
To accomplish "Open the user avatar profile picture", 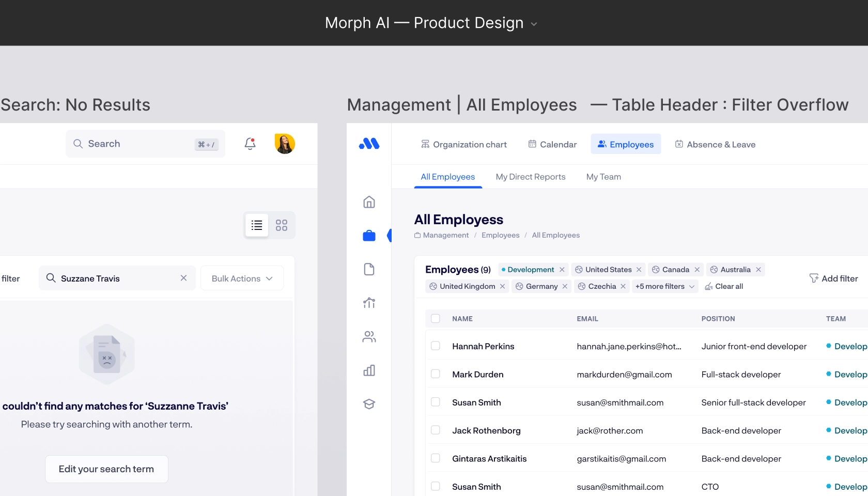I will 285,144.
